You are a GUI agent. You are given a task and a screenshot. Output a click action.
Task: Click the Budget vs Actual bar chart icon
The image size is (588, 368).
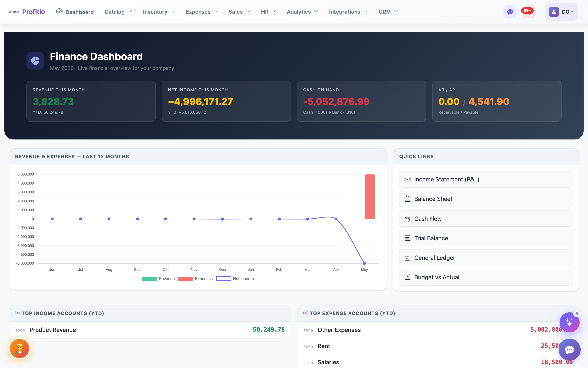(x=408, y=277)
